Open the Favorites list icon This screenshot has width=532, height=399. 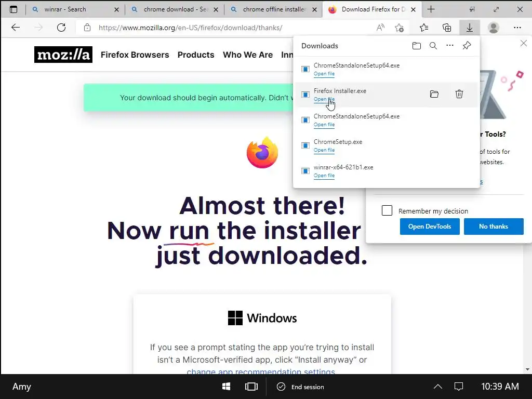(424, 28)
